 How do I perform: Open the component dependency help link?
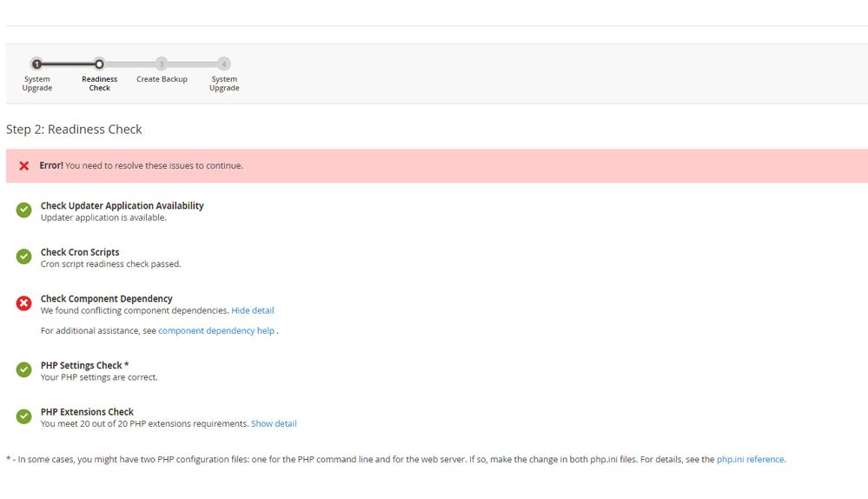216,331
